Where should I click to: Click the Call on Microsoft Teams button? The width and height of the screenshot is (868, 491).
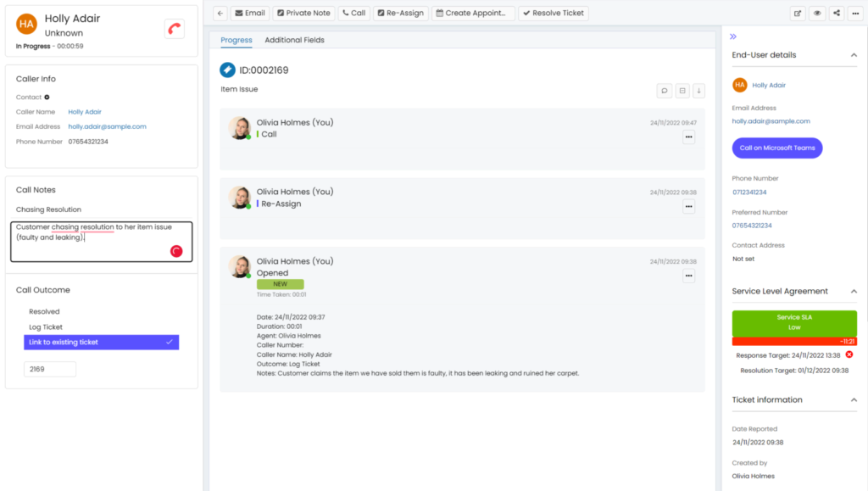click(776, 148)
